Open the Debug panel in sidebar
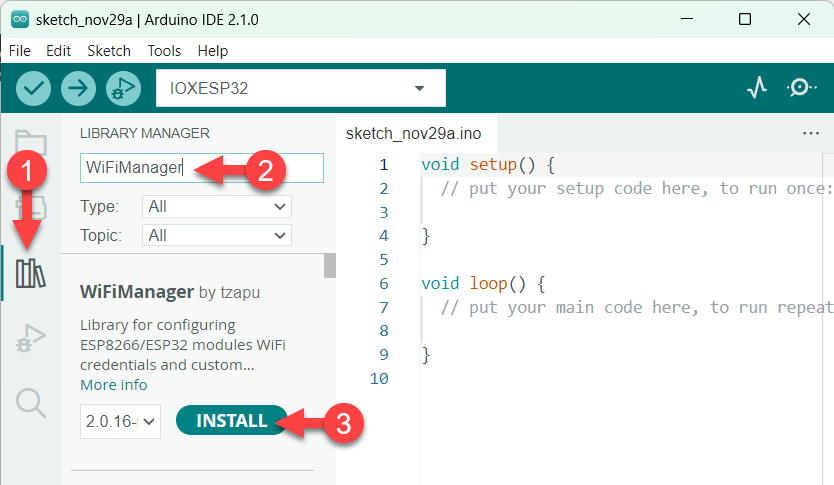The width and height of the screenshot is (834, 485). point(31,338)
